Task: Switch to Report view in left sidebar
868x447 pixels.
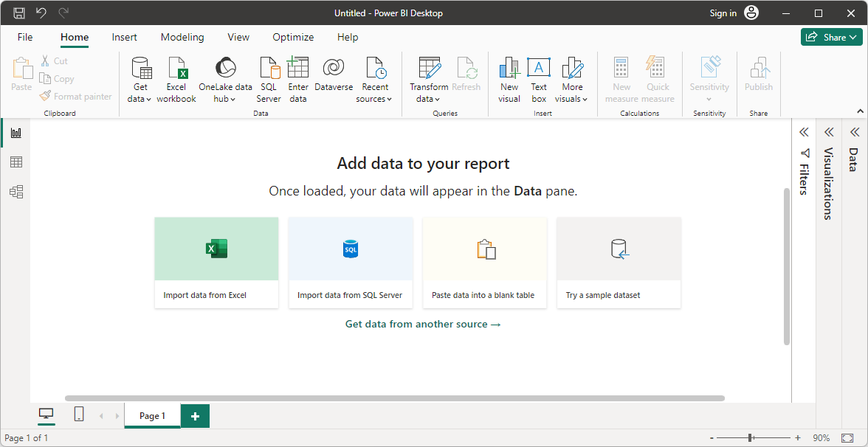Action: pyautogui.click(x=16, y=133)
